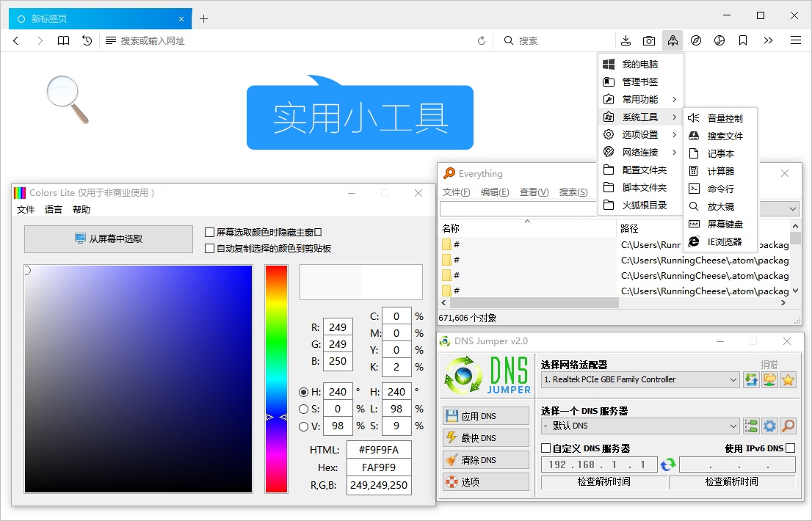Open the path dropdown in Everything window
The height and width of the screenshot is (521, 812).
(779, 209)
